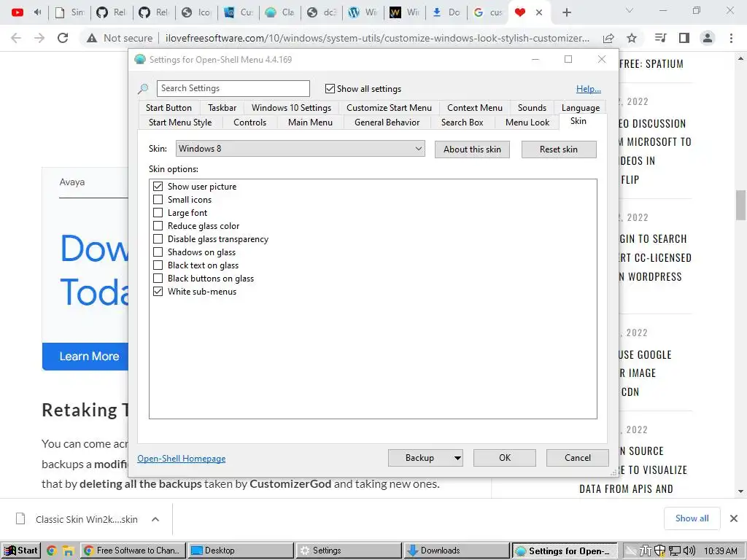Open Chrome three-dot menu
This screenshot has height=560, width=747.
coord(731,38)
